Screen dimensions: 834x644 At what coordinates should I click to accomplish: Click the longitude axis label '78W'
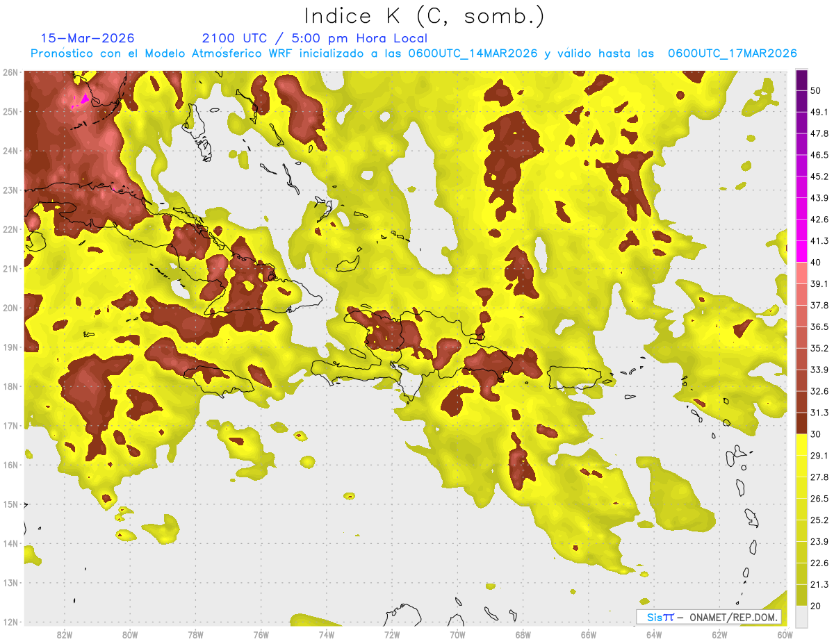pyautogui.click(x=195, y=635)
